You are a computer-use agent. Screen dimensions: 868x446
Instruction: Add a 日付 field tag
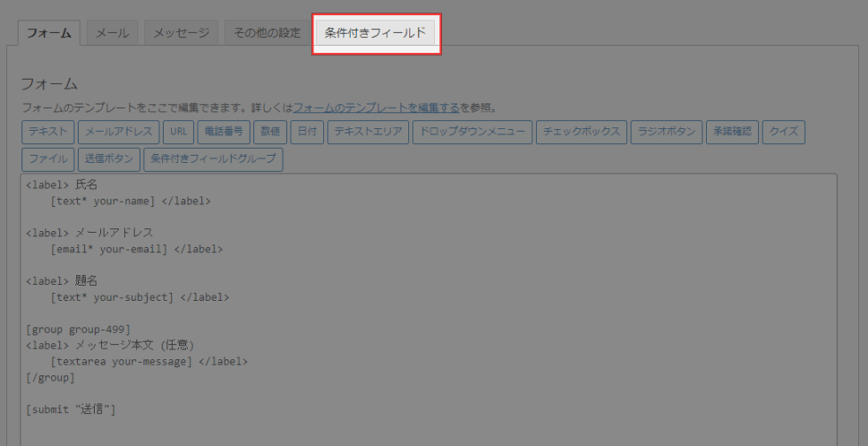(306, 132)
